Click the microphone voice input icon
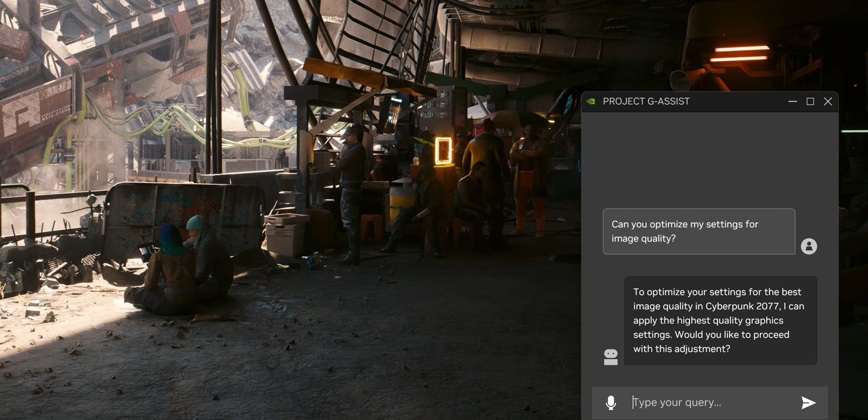 coord(610,402)
